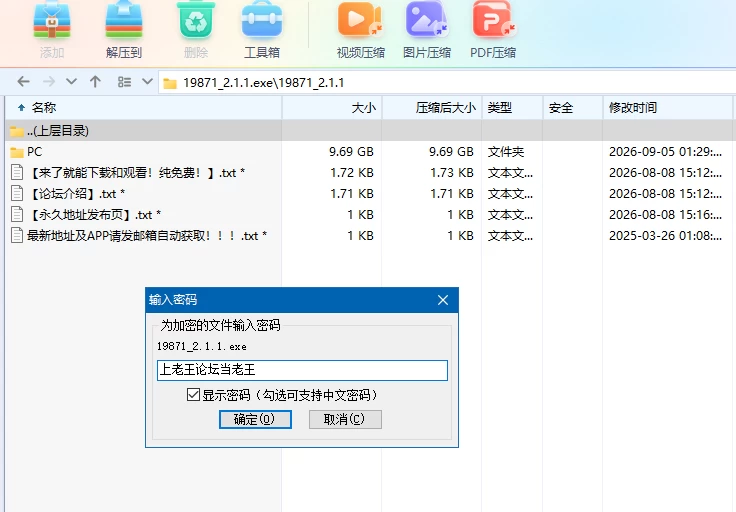Open the 工具箱 (Toolbox) icon
The width and height of the screenshot is (736, 512).
[x=262, y=21]
